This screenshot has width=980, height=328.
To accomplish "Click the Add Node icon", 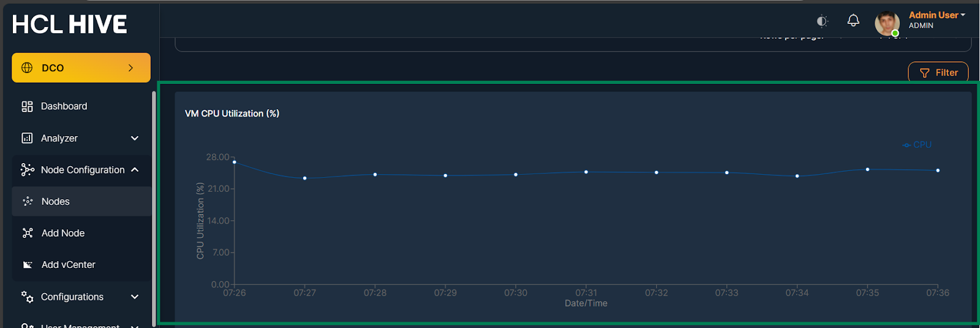I will coord(28,233).
